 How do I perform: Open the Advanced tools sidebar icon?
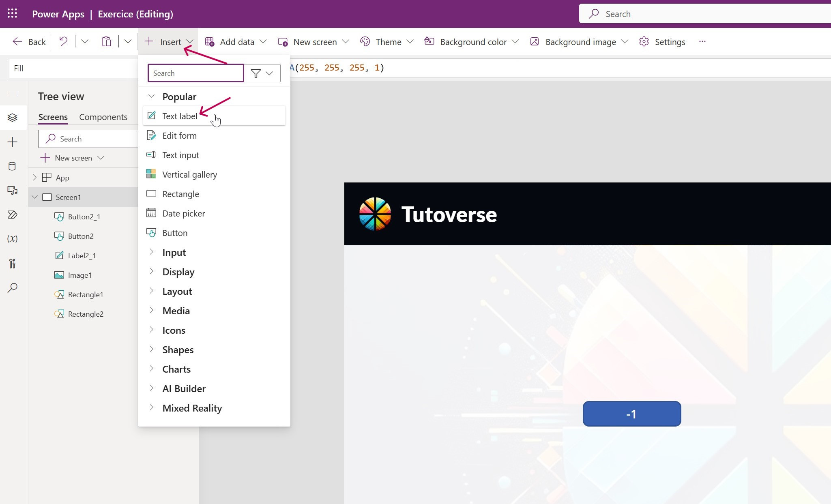(12, 264)
